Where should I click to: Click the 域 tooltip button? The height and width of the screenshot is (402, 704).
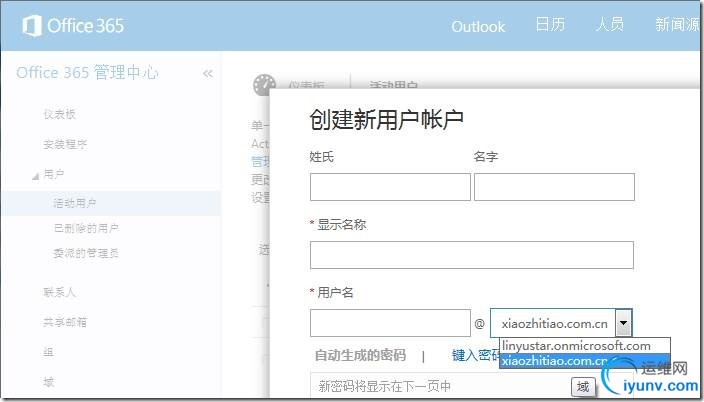pyautogui.click(x=583, y=386)
